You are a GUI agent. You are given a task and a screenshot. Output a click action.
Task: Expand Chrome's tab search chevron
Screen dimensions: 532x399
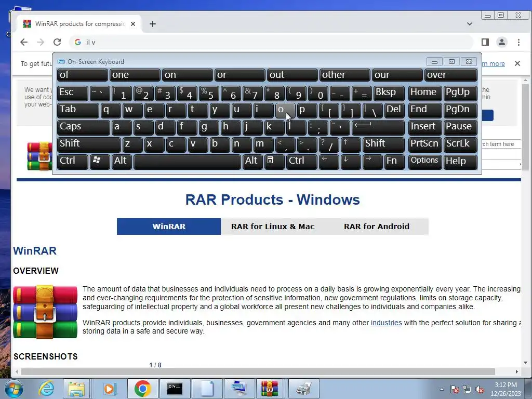coord(470,24)
